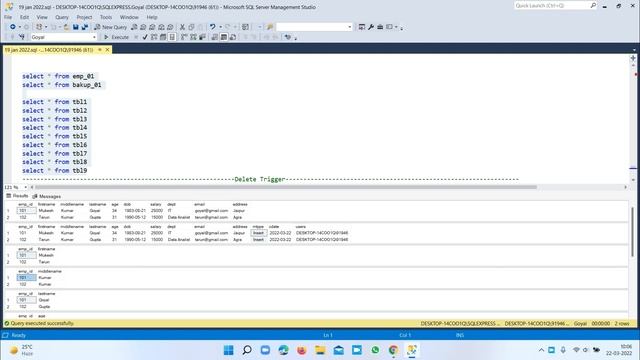Open Google Chrome from the taskbar
Viewport: 640px width, 360px height.
pos(393,350)
